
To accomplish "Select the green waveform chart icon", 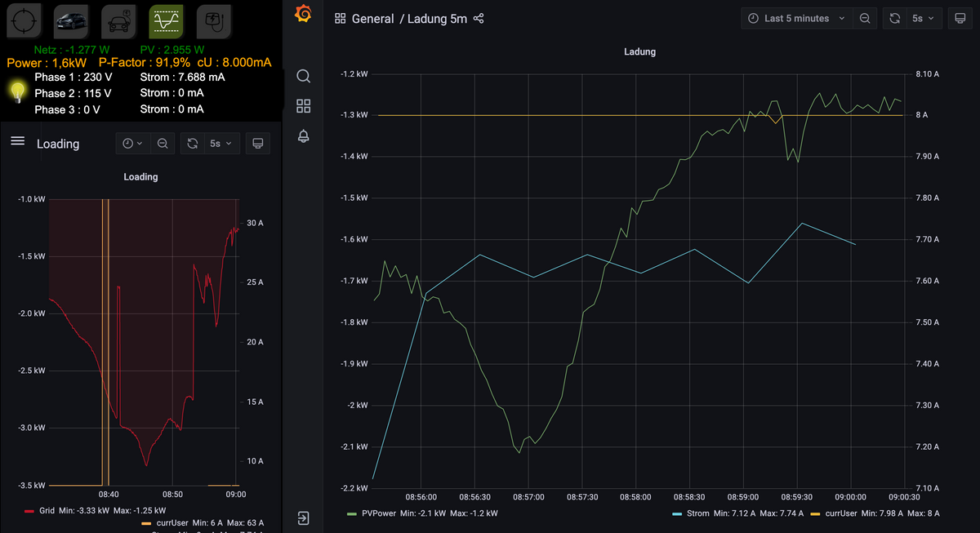I will (x=166, y=22).
